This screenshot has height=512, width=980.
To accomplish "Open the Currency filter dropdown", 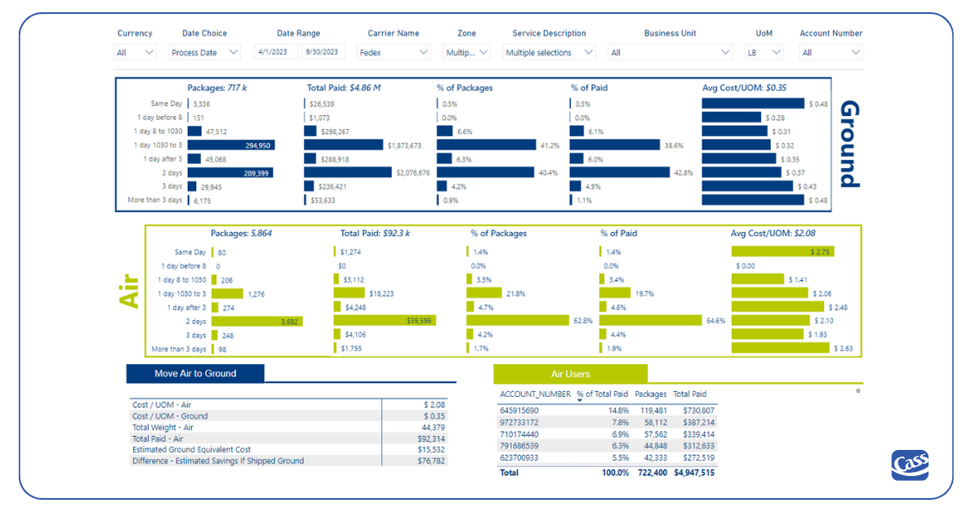I will (135, 51).
